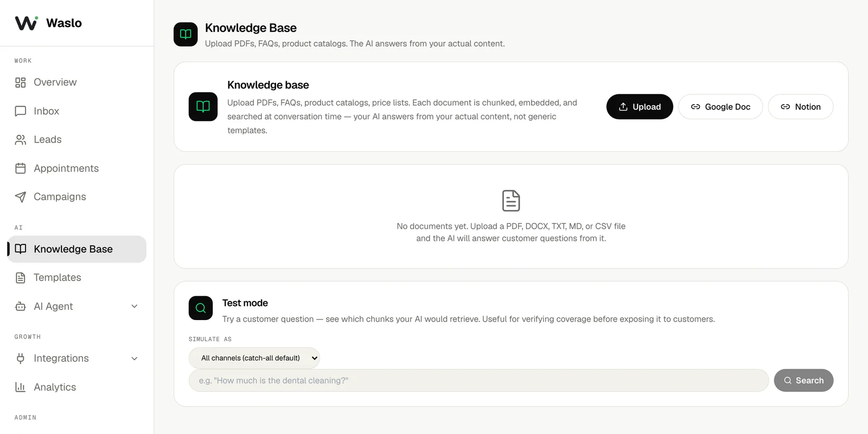Image resolution: width=868 pixels, height=434 pixels.
Task: Open the Leads section
Action: 76,140
